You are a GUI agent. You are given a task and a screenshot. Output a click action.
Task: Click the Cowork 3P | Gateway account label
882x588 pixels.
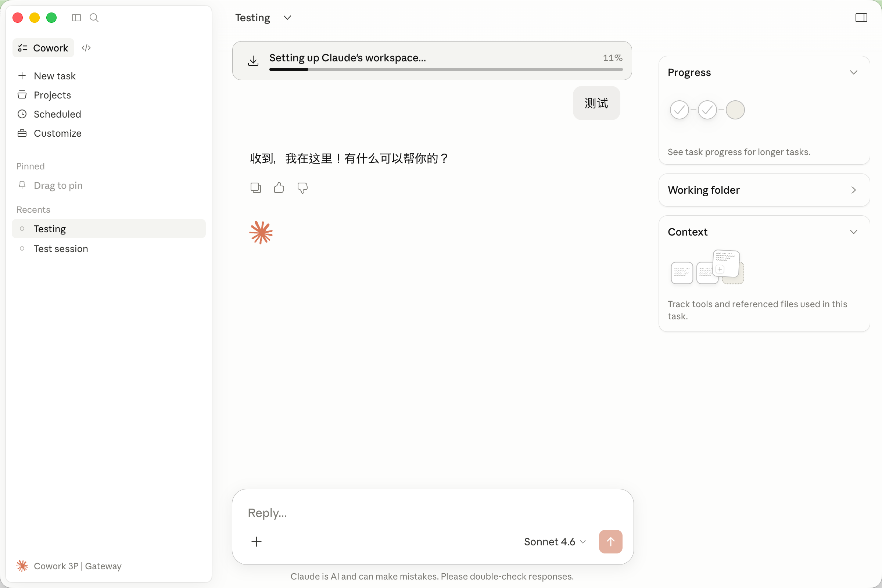(78, 566)
